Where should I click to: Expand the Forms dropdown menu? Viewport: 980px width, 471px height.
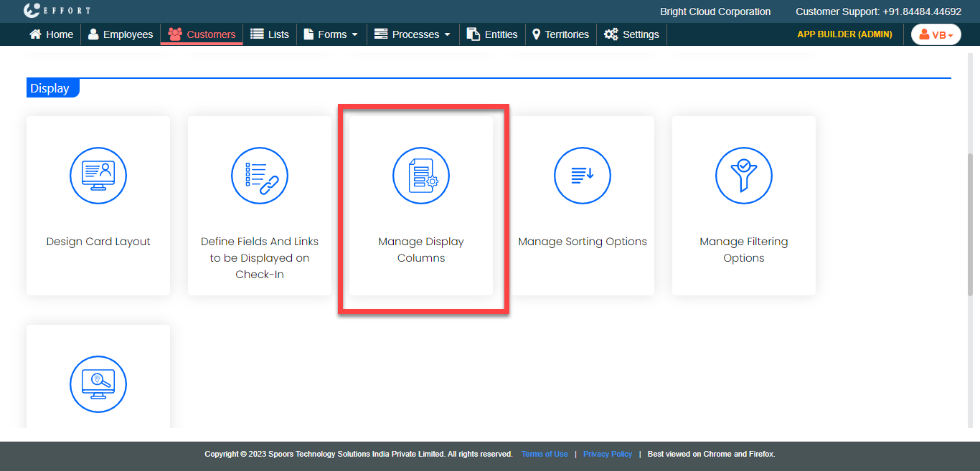coord(331,34)
